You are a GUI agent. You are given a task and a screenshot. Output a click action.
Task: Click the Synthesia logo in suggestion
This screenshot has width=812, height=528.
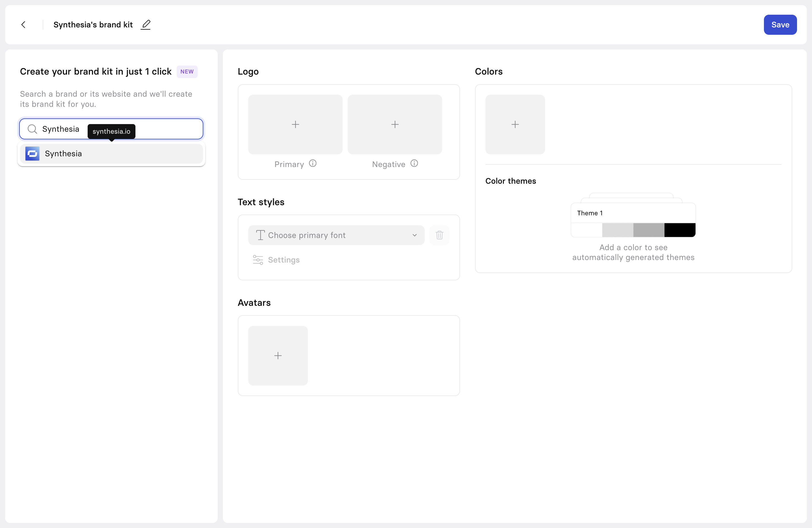coord(33,153)
